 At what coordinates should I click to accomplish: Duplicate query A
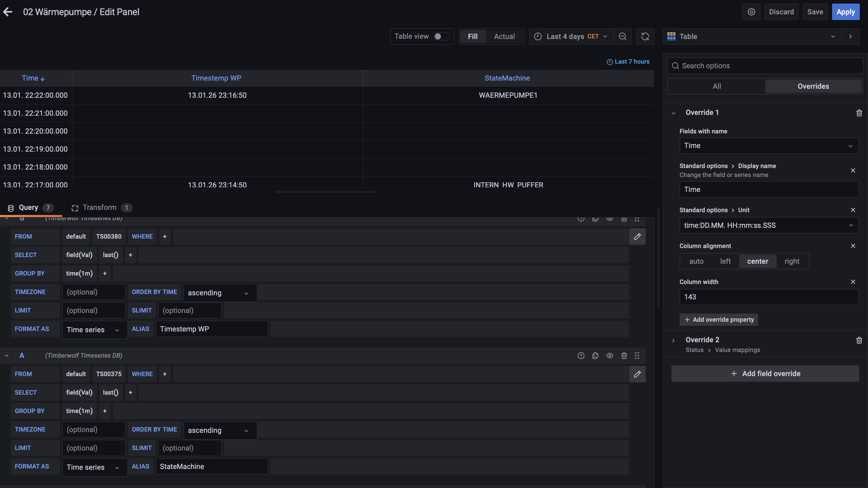tap(595, 356)
